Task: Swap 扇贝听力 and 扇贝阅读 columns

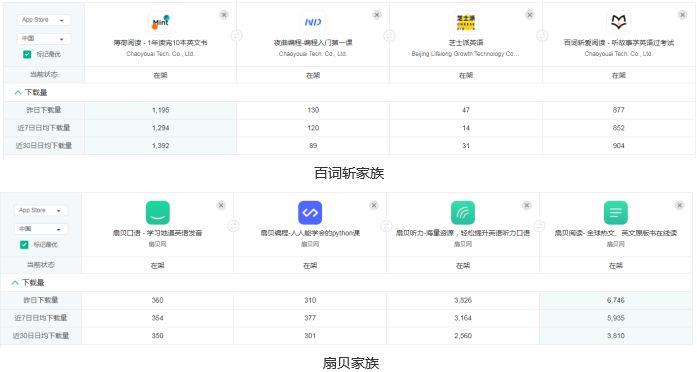Action: pos(539,226)
